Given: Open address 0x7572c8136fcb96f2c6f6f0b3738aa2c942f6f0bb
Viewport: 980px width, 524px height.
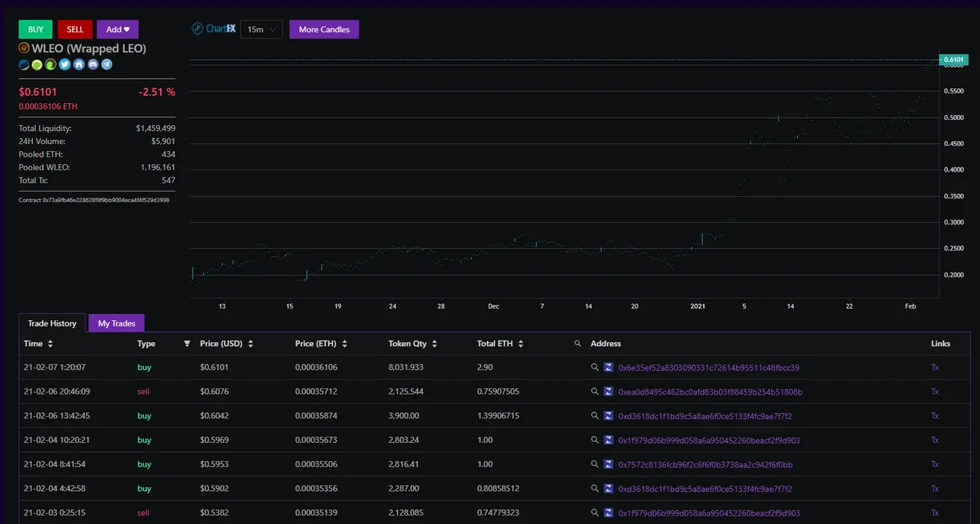Looking at the screenshot, I should (705, 464).
